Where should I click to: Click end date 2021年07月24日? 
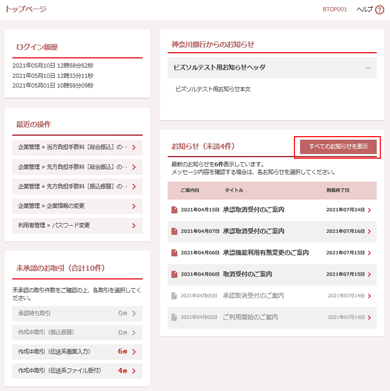click(x=345, y=210)
